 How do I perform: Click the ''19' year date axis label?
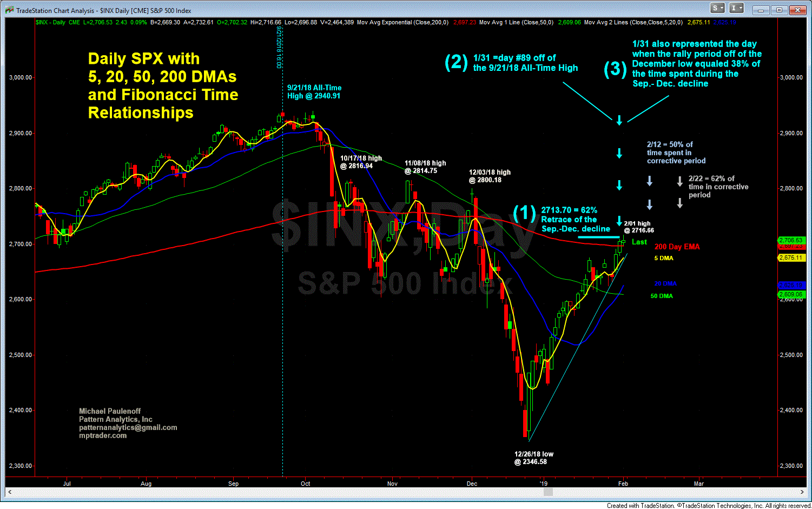[544, 484]
